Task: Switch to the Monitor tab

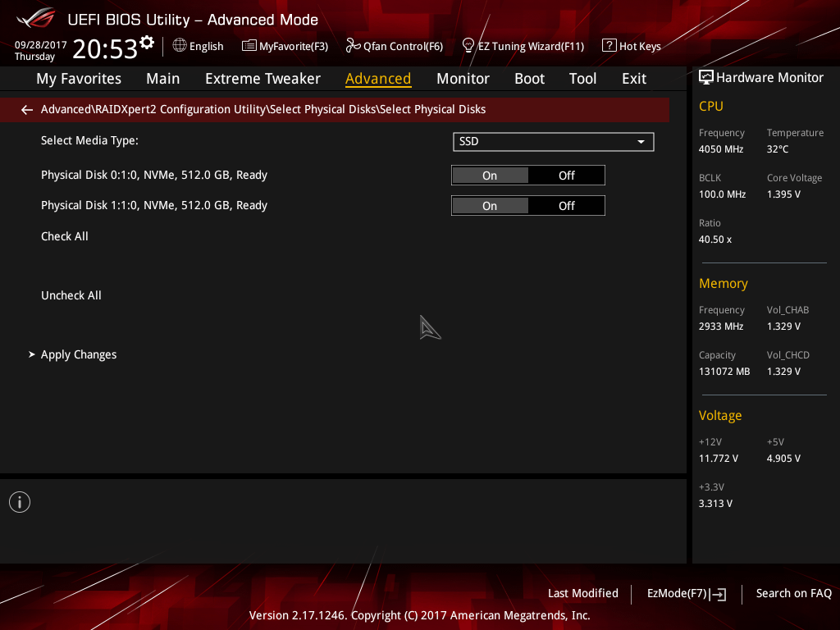Action: pyautogui.click(x=463, y=79)
